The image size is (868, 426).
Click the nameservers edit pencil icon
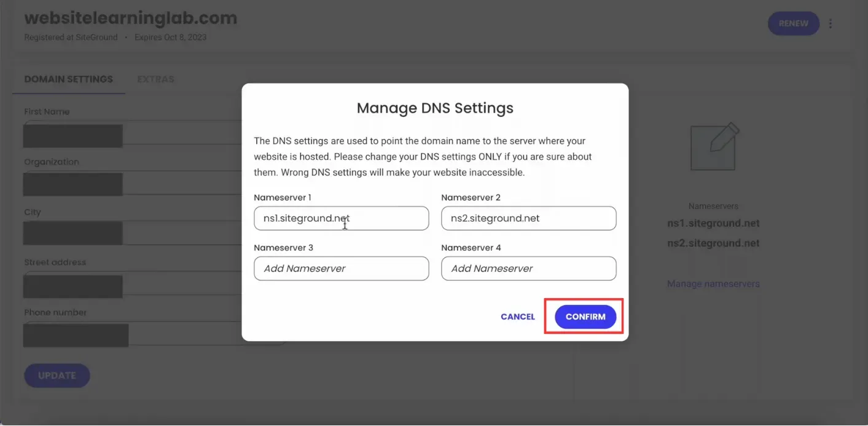714,148
